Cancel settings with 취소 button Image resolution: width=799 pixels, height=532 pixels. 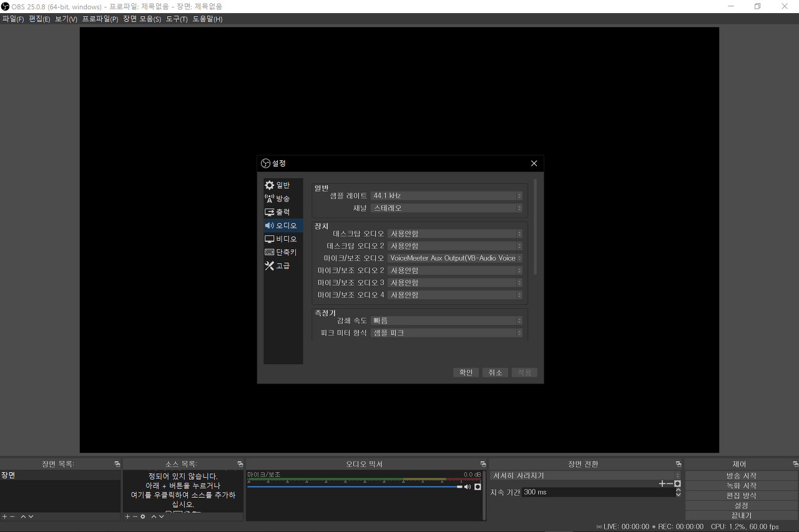click(x=495, y=372)
